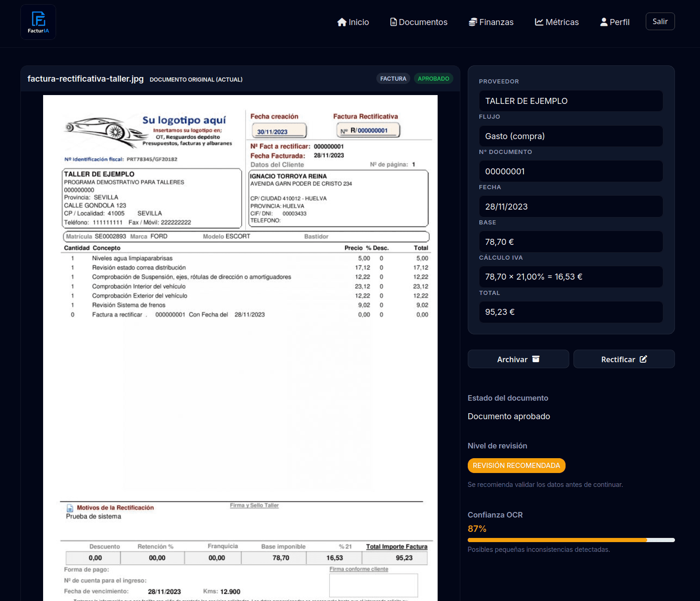
Task: Click the file name factura-rectificativa-taller.jpg
Action: 85,79
